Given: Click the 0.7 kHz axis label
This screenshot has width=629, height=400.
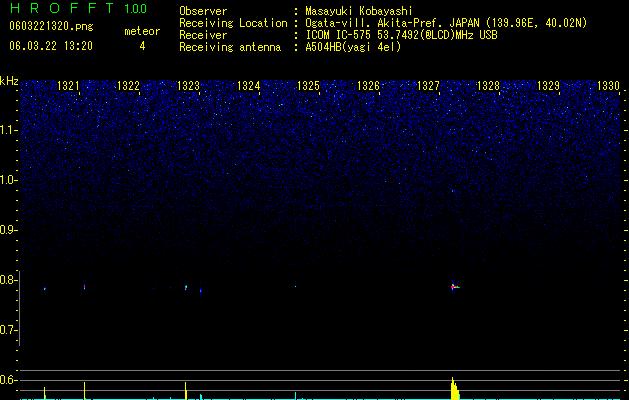Looking at the screenshot, I should click(9, 331).
